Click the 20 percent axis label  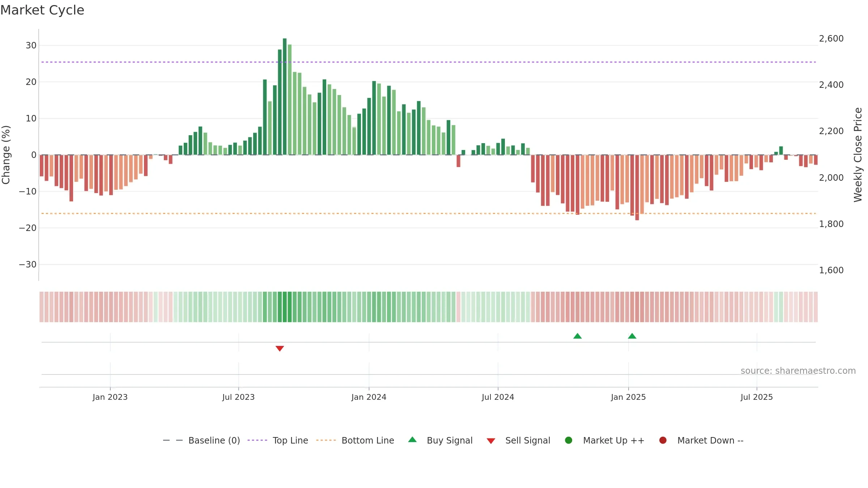[31, 82]
